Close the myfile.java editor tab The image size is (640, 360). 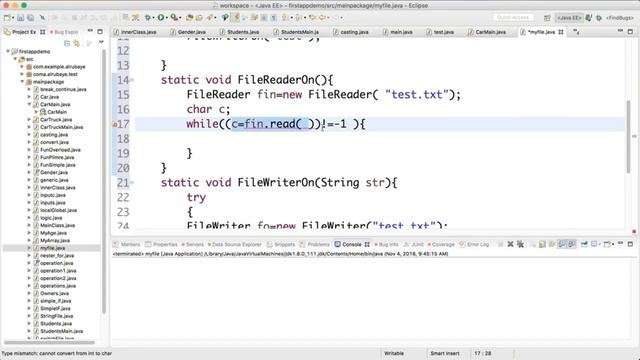coord(561,32)
